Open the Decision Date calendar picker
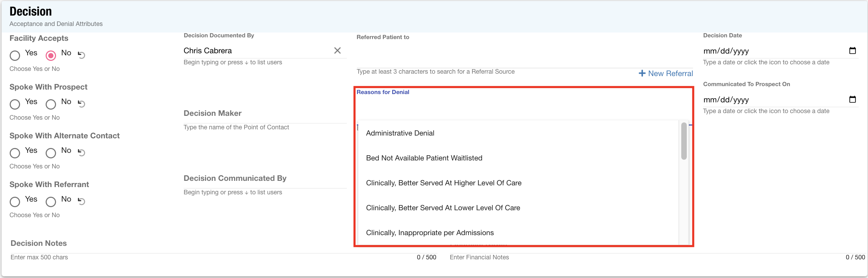868x278 pixels. (852, 51)
